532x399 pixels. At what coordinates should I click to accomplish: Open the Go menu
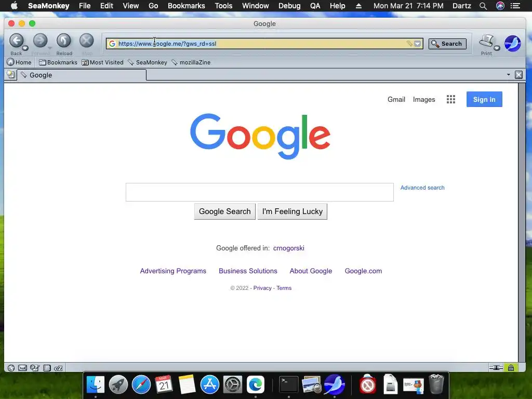(153, 6)
